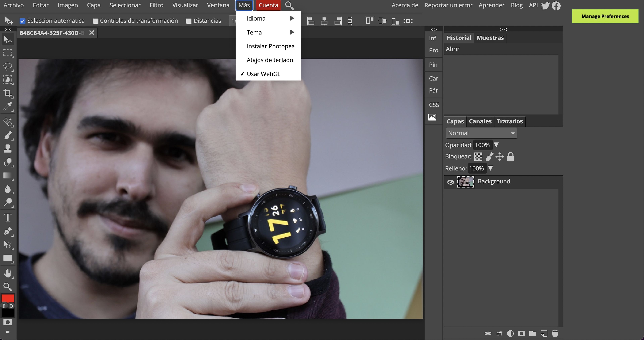The height and width of the screenshot is (340, 644).
Task: Select the Lasso tool
Action: point(8,66)
